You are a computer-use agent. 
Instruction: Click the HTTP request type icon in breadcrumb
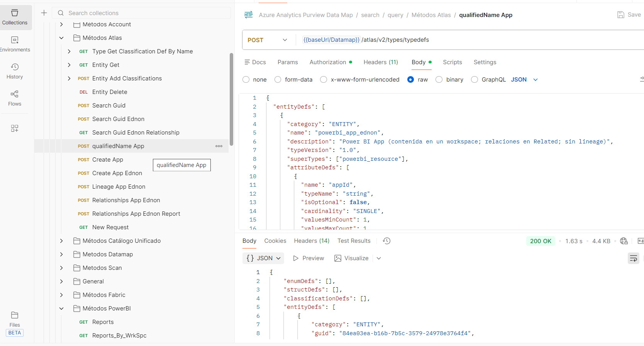click(x=249, y=15)
